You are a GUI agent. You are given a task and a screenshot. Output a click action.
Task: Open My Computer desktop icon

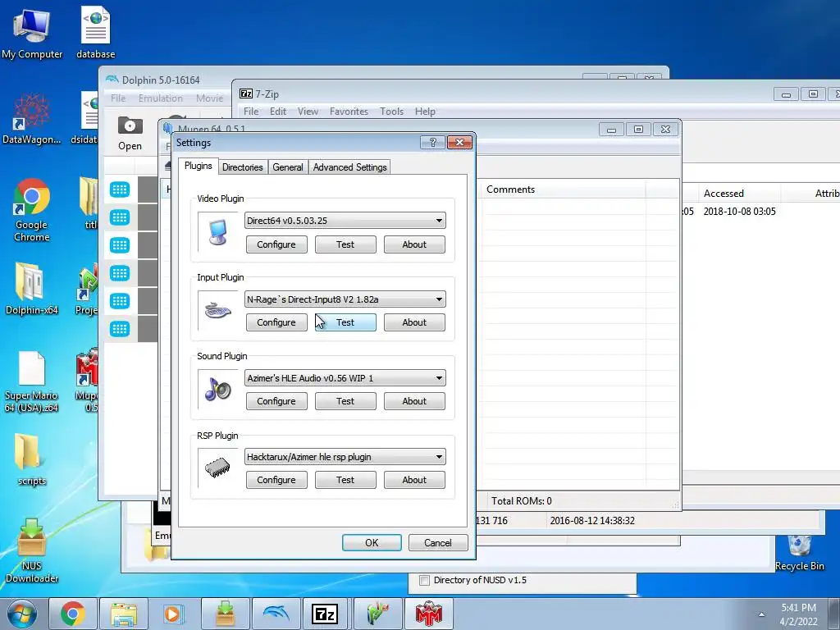pyautogui.click(x=32, y=33)
